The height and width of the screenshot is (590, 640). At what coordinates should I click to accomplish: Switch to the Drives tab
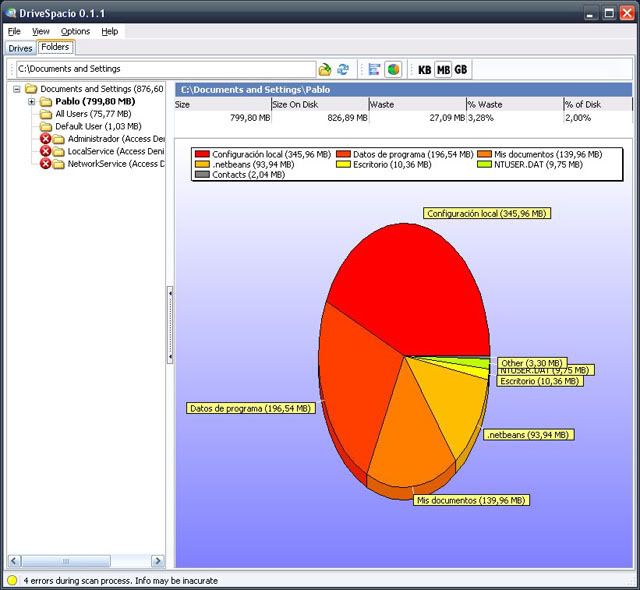point(20,48)
